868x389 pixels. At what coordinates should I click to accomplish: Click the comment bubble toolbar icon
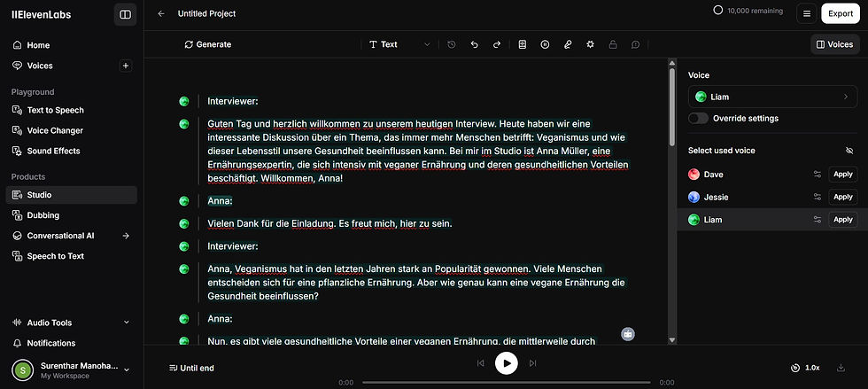636,44
